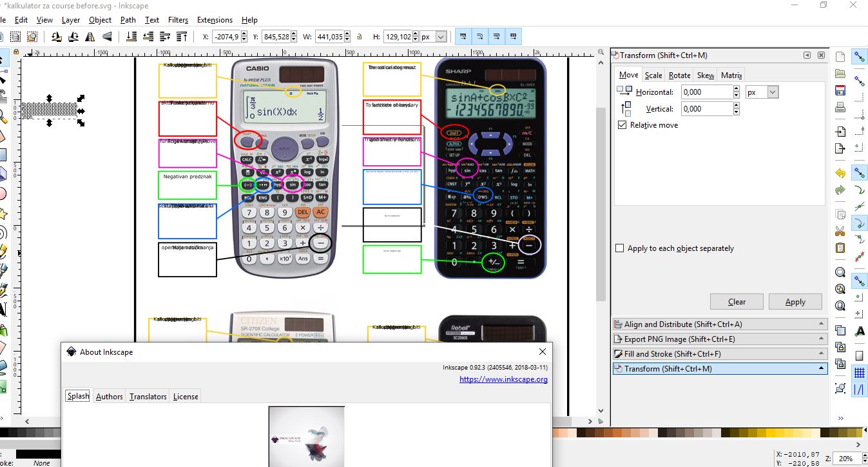Click the Horizontal move input field
Viewport: 868px width, 467px height.
pyautogui.click(x=706, y=92)
